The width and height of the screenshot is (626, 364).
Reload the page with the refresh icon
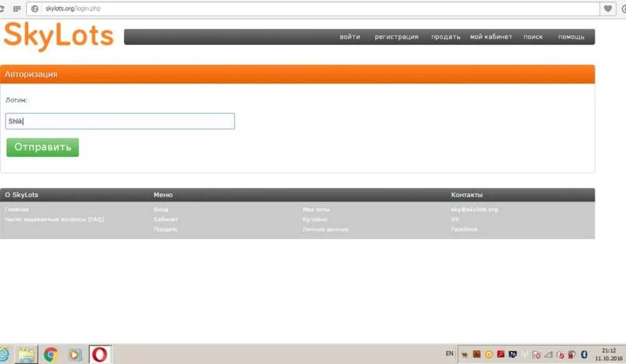coord(2,8)
